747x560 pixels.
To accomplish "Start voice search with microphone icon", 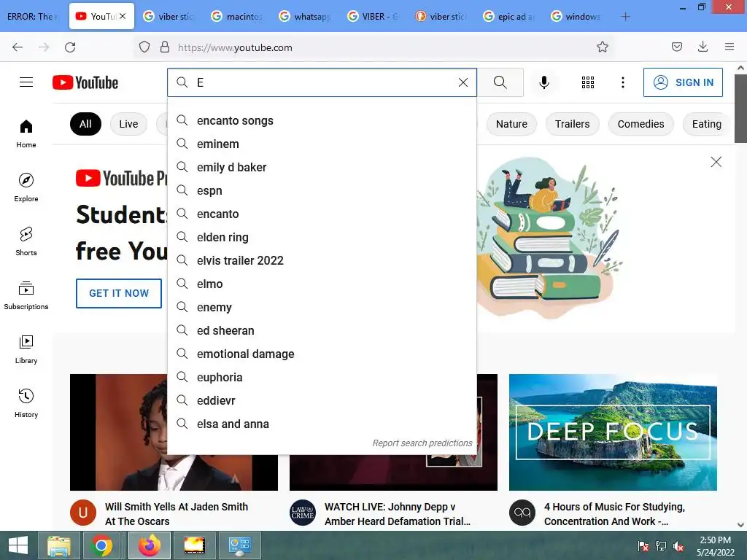I will (x=544, y=82).
